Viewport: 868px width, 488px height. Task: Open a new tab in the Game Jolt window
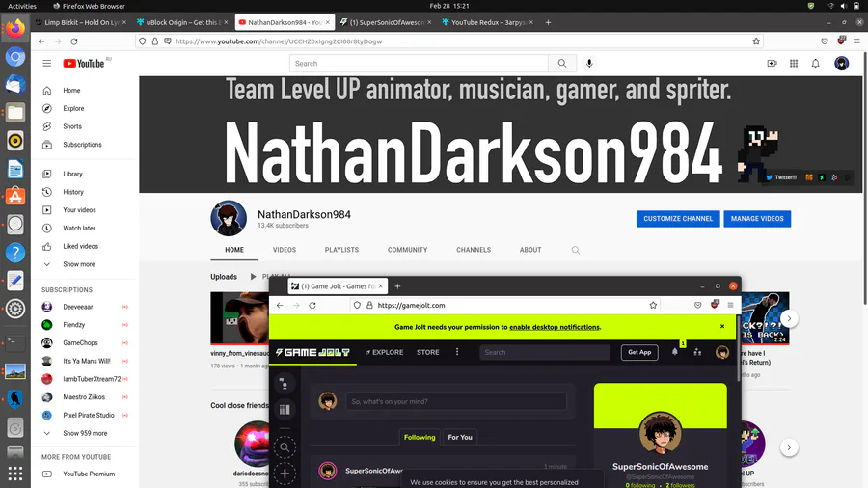[x=397, y=286]
